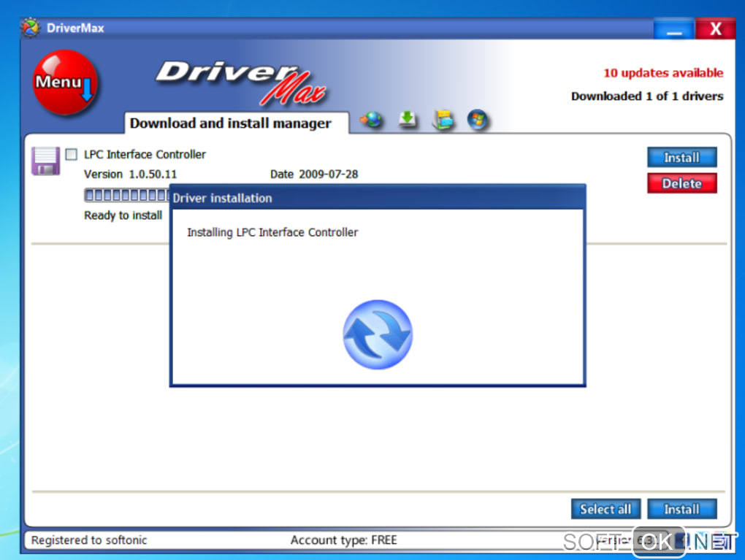Click the 10 updates available link
This screenshot has height=560, width=745.
pos(663,73)
